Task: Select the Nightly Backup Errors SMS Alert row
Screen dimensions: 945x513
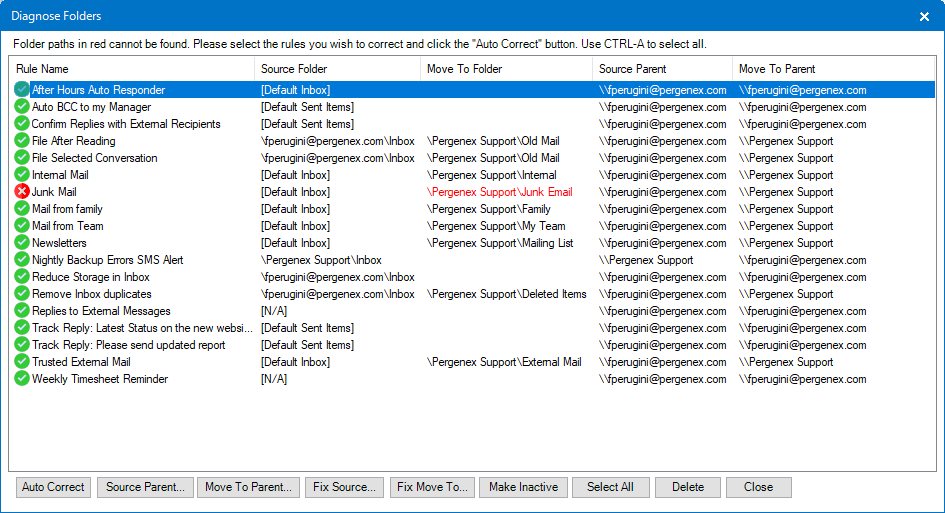Action: pos(472,260)
